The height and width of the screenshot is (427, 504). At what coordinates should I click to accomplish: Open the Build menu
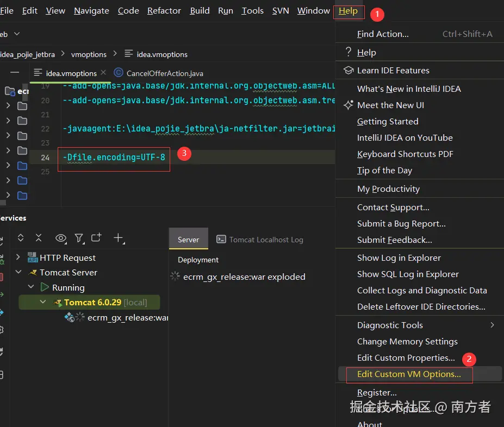[200, 11]
